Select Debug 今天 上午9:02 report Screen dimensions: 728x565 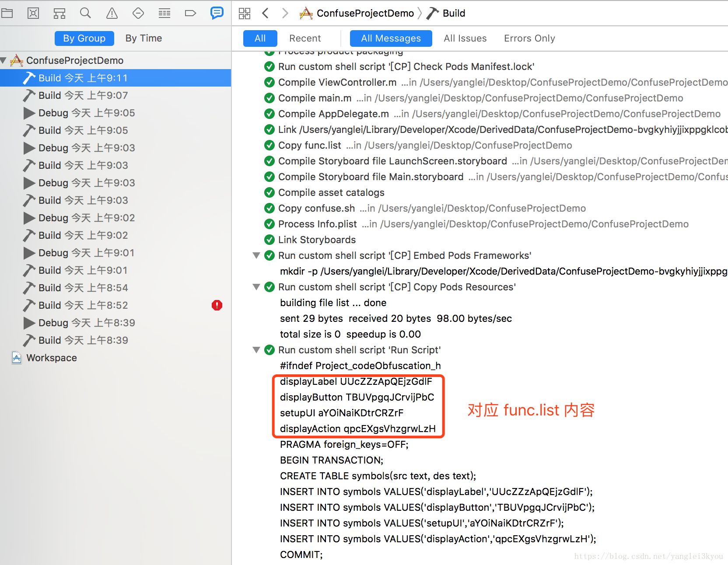[115, 218]
